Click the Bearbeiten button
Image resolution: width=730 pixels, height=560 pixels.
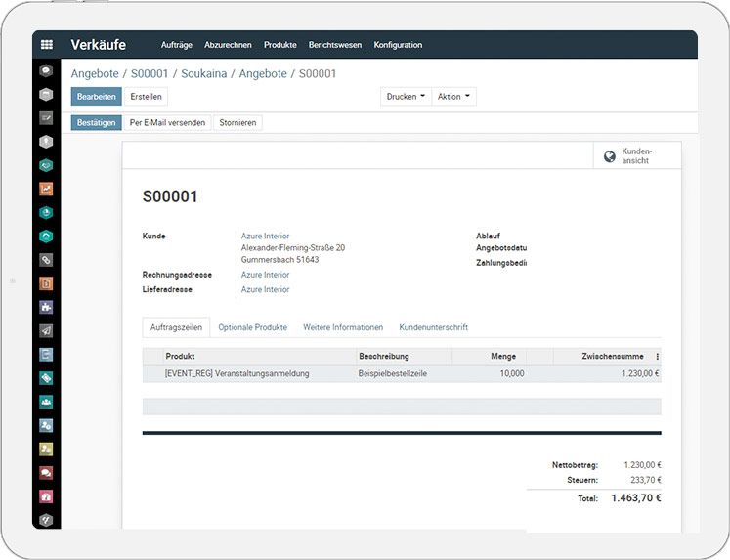point(97,97)
